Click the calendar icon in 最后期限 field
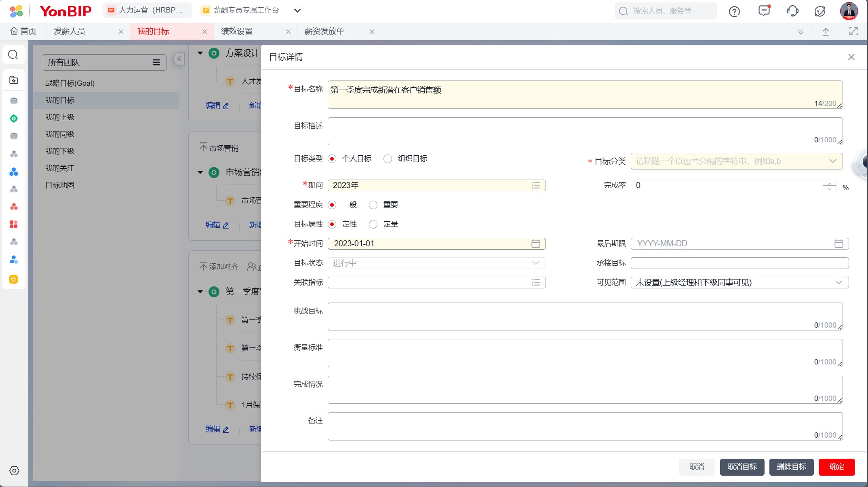Viewport: 868px width, 487px height. click(839, 243)
